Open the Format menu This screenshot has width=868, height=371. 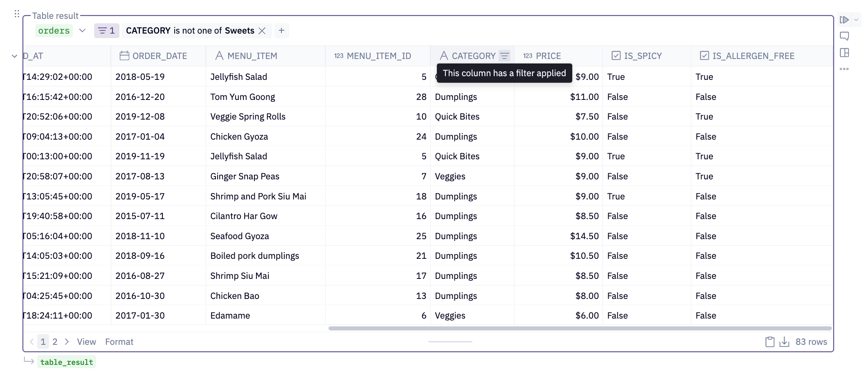(x=119, y=342)
